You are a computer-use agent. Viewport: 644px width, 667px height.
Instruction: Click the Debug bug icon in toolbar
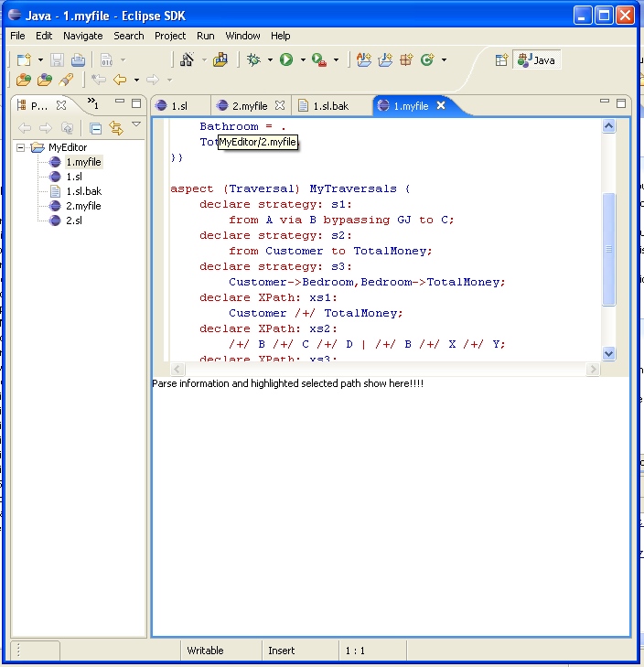(x=254, y=60)
